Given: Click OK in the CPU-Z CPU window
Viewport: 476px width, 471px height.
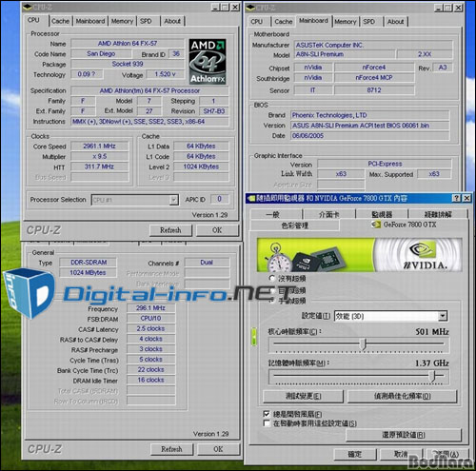Looking at the screenshot, I should click(x=217, y=230).
